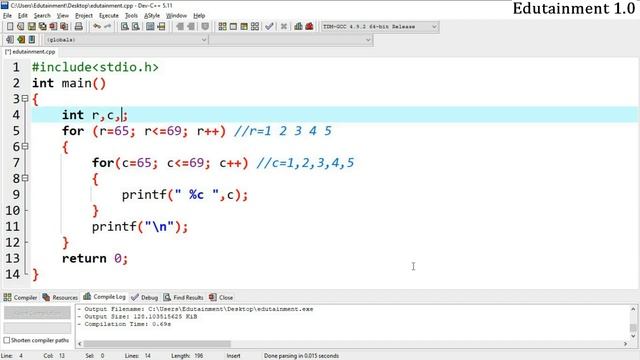640x360 pixels.
Task: Click the New file toolbar icon
Action: [x=10, y=27]
